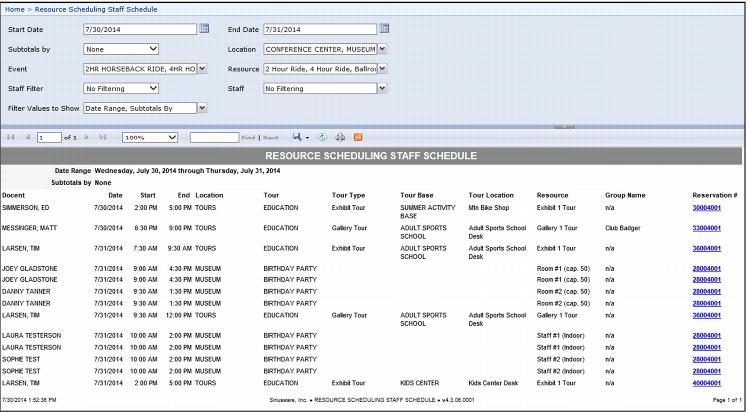The width and height of the screenshot is (748, 412).
Task: Go to the last report page
Action: click(102, 136)
